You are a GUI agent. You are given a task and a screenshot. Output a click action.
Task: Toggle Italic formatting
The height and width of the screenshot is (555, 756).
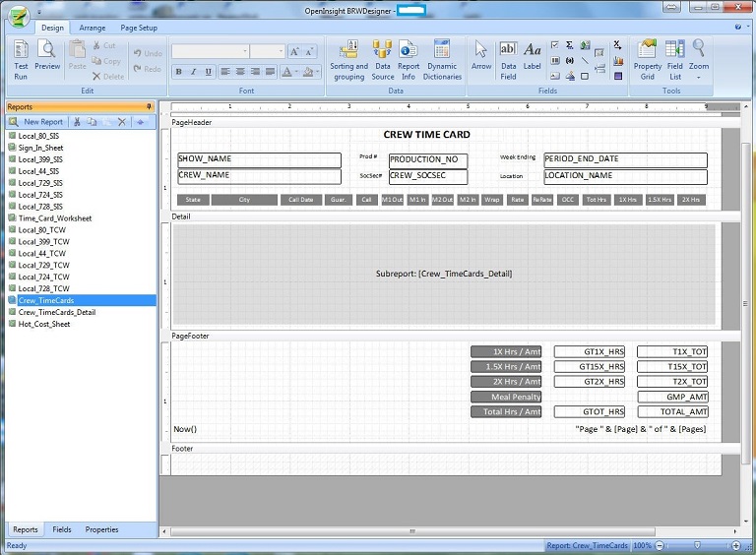point(193,72)
